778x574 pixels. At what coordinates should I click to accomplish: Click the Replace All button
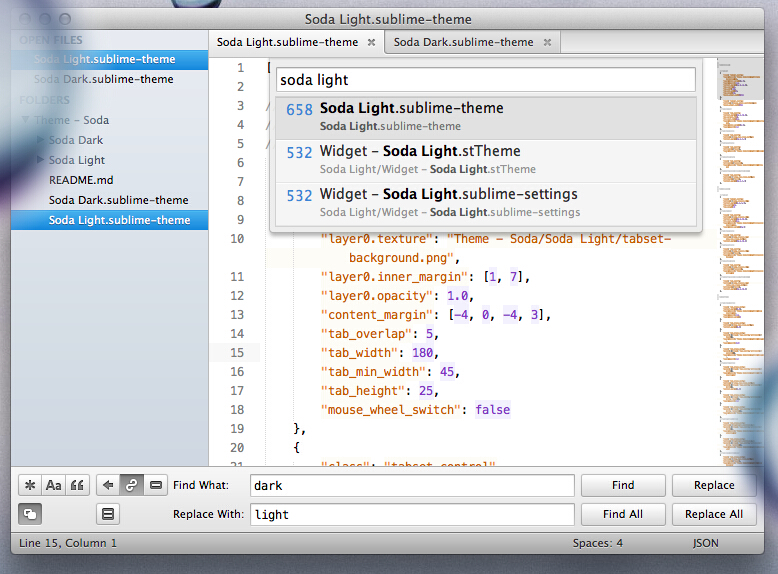click(714, 514)
